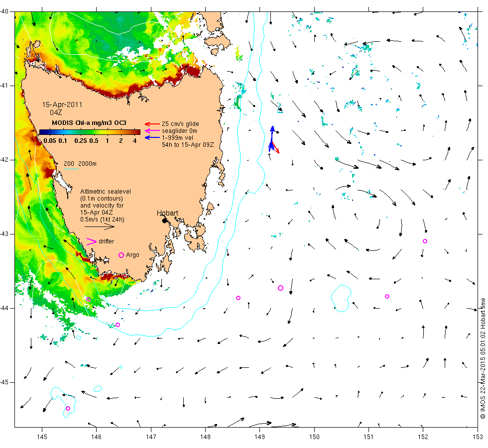Click the '0.25' colorbar value
Image resolution: width=488 pixels, height=448 pixels.
tap(81, 141)
